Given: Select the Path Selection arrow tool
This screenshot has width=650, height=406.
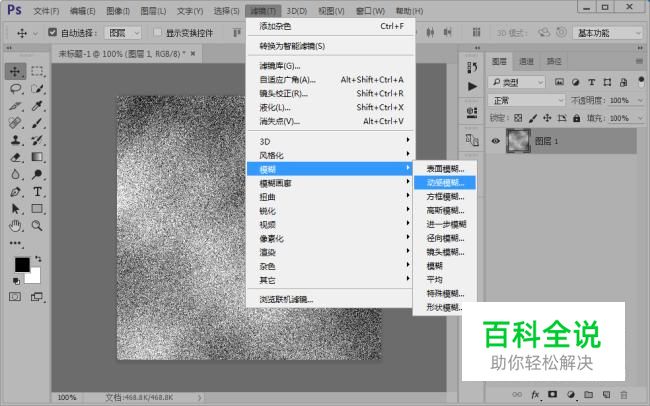Looking at the screenshot, I should [x=15, y=209].
